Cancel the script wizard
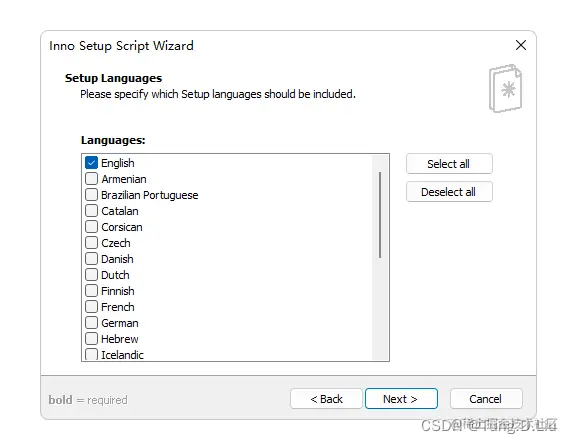The height and width of the screenshot is (444, 571). (486, 399)
